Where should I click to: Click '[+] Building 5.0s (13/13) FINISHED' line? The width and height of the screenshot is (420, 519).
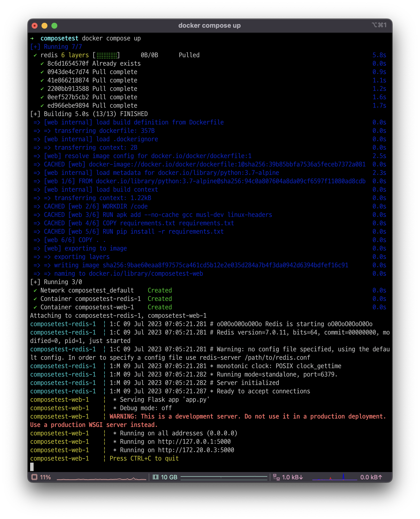click(89, 114)
